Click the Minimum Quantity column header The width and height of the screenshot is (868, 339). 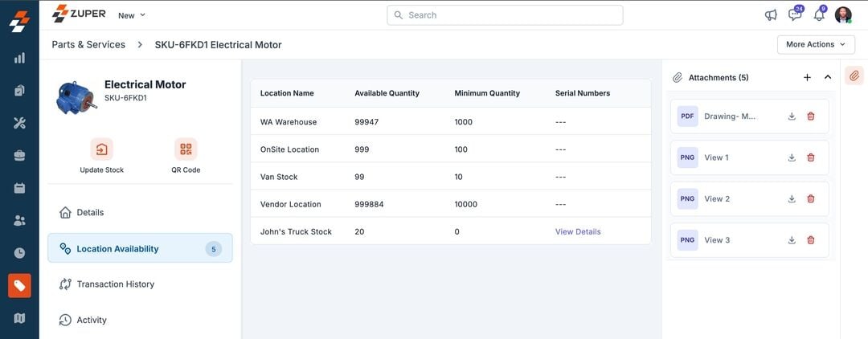tap(487, 93)
